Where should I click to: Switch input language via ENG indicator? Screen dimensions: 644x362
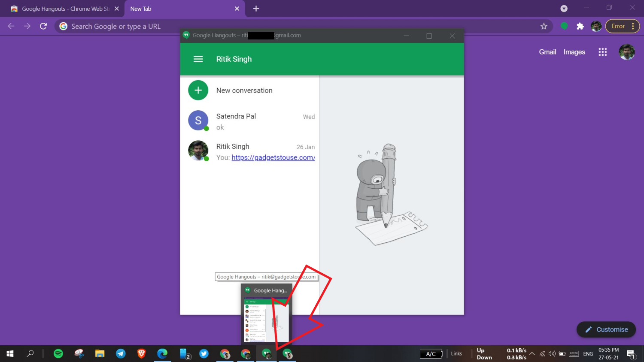tap(588, 354)
